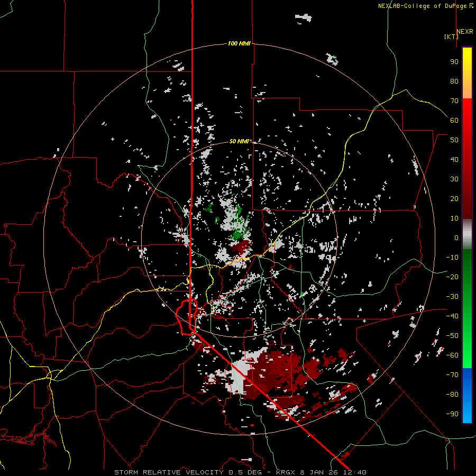Click the -80 value on velocity scale
The height and width of the screenshot is (476, 476).
click(x=452, y=395)
